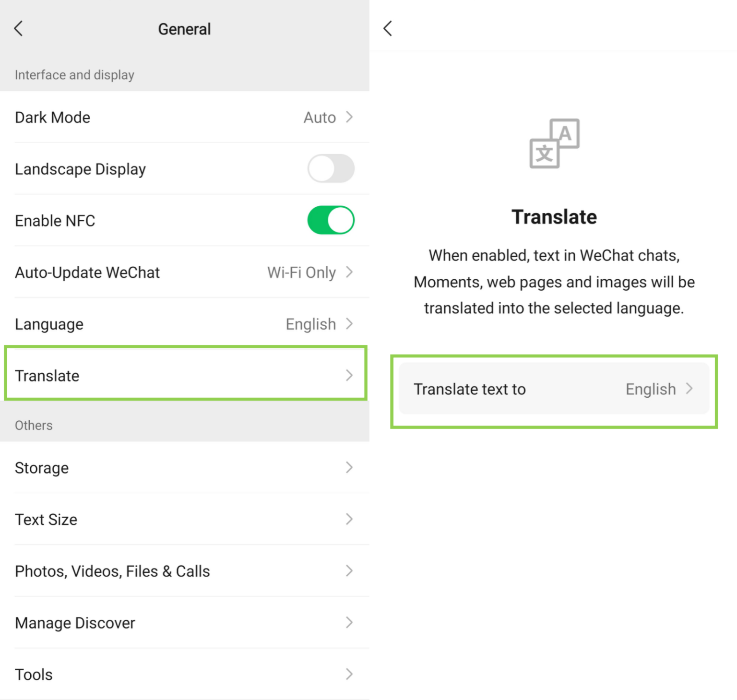This screenshot has width=737, height=700.
Task: Tap the back arrow on Translate page
Action: point(388,29)
